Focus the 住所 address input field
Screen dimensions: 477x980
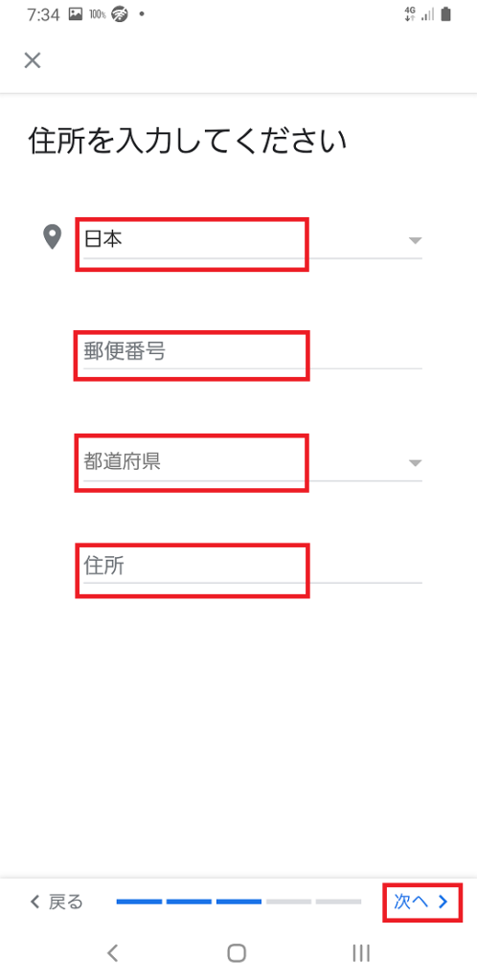pyautogui.click(x=253, y=567)
